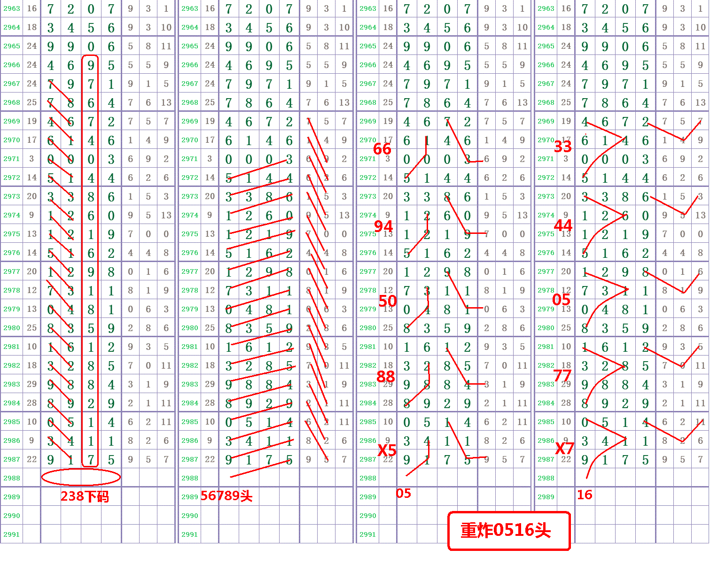Viewport: 710px width, 588px height.
Task: Click the red number 66 annotation
Action: click(x=382, y=149)
